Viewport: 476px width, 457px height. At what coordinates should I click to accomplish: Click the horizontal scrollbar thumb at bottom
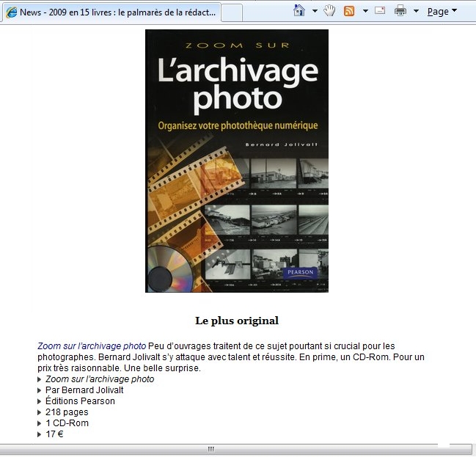point(211,448)
